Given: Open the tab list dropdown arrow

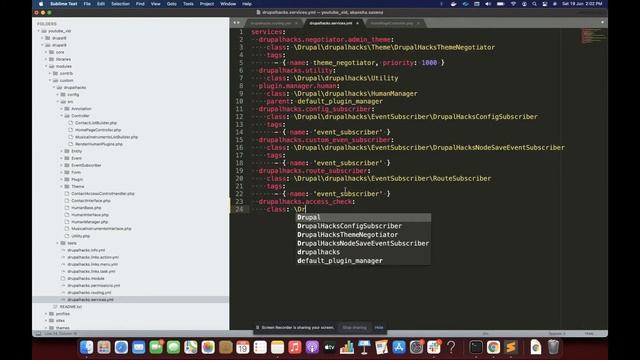Looking at the screenshot, I should click(x=602, y=22).
